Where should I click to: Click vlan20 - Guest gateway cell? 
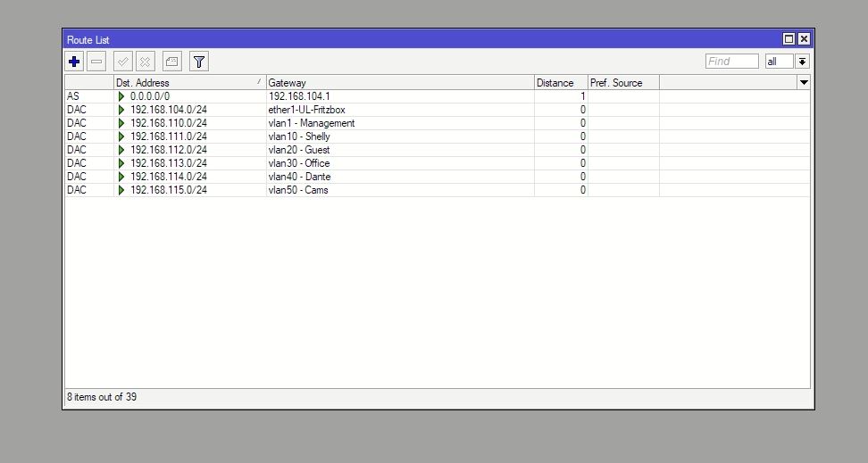[400, 149]
